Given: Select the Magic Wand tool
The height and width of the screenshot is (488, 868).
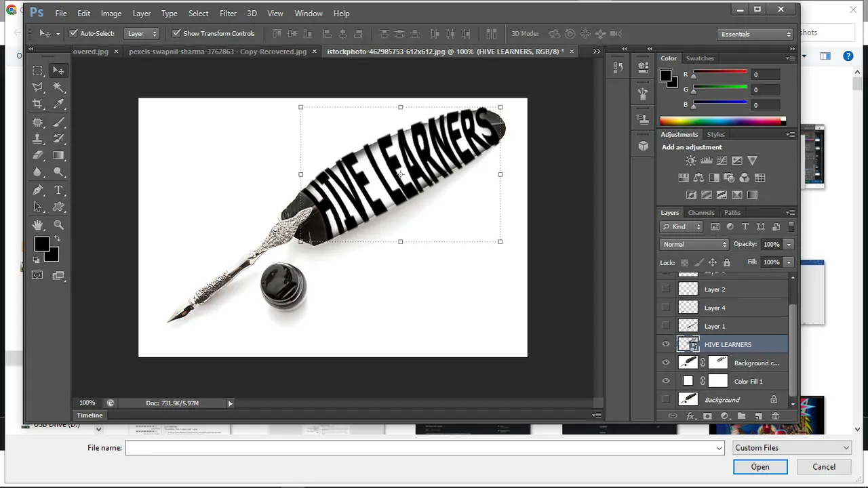Looking at the screenshot, I should 59,87.
